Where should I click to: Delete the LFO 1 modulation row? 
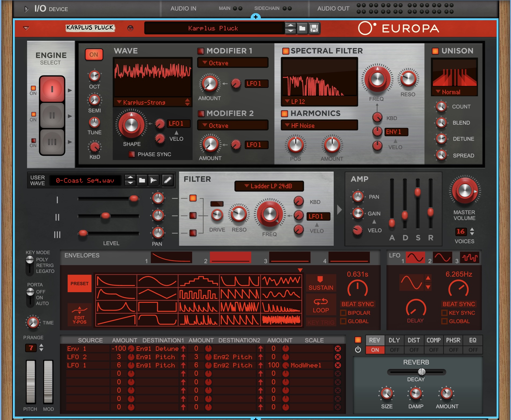tap(338, 365)
